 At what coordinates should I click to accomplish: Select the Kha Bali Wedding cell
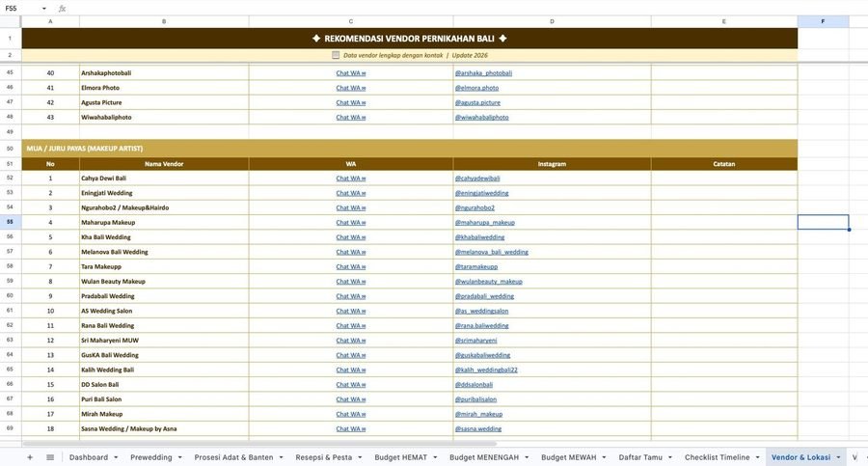[x=164, y=237]
